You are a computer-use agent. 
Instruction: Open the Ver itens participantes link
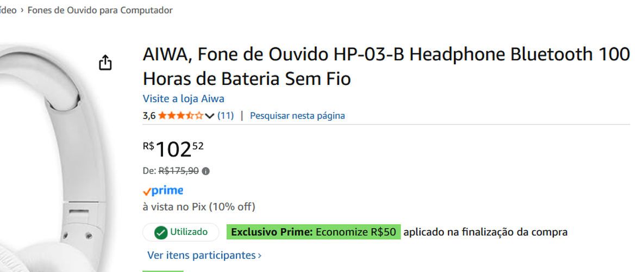point(201,255)
